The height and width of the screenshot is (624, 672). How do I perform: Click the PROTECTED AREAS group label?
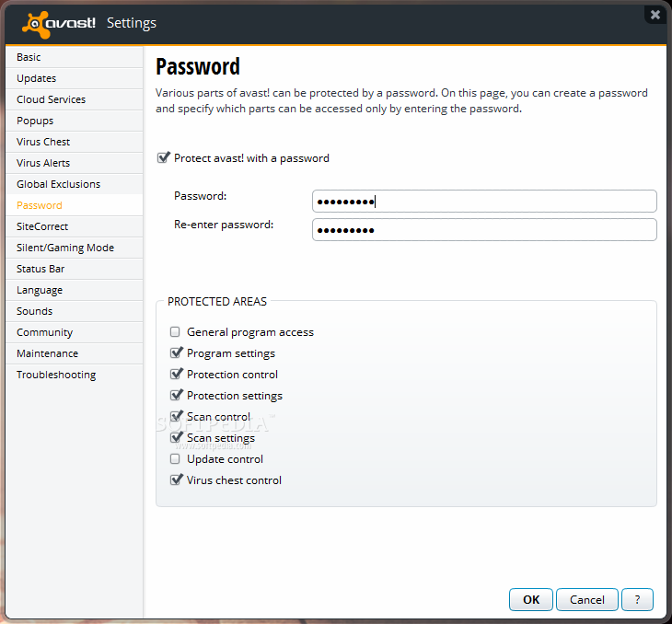click(x=217, y=302)
